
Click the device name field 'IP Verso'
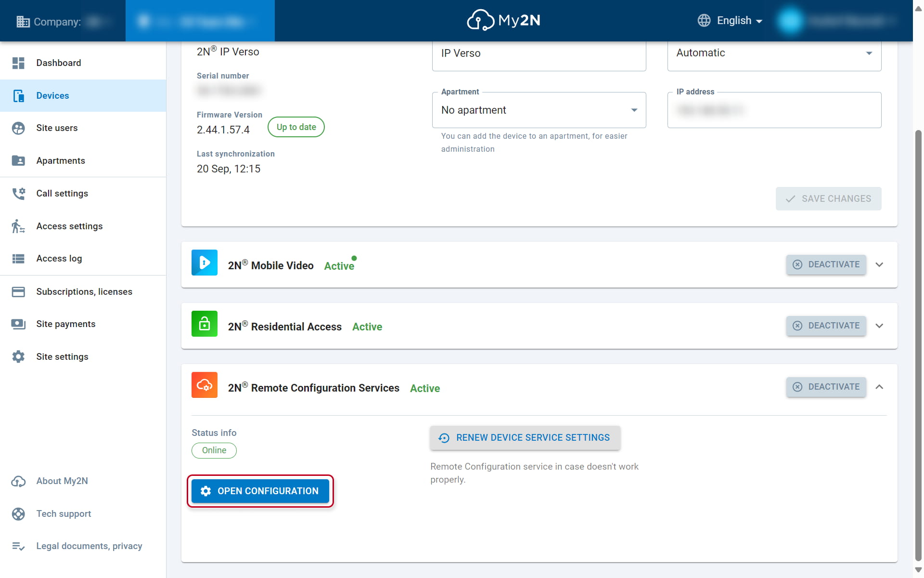[x=539, y=54]
